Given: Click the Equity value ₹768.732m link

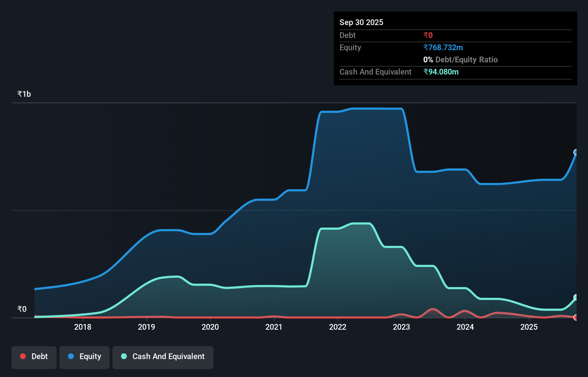Looking at the screenshot, I should (443, 47).
